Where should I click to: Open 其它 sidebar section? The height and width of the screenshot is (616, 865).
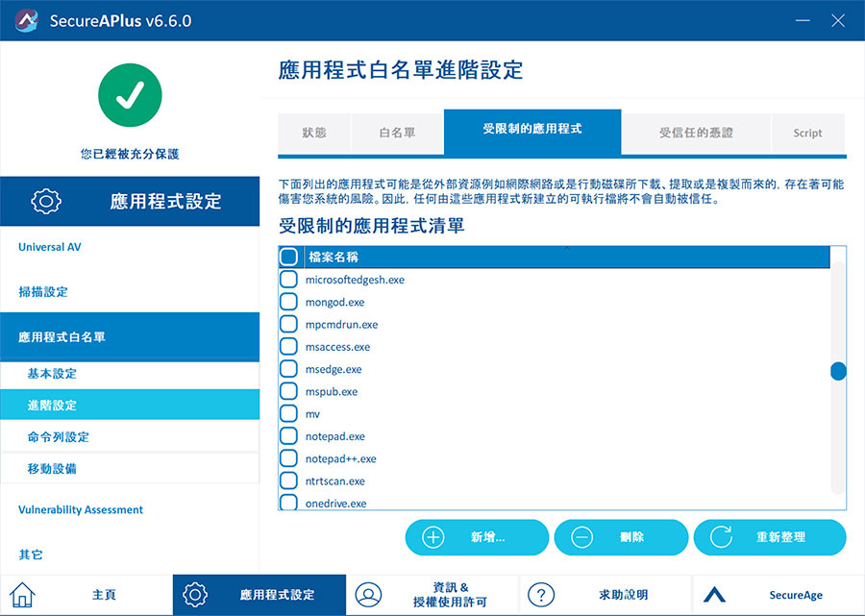[x=31, y=554]
